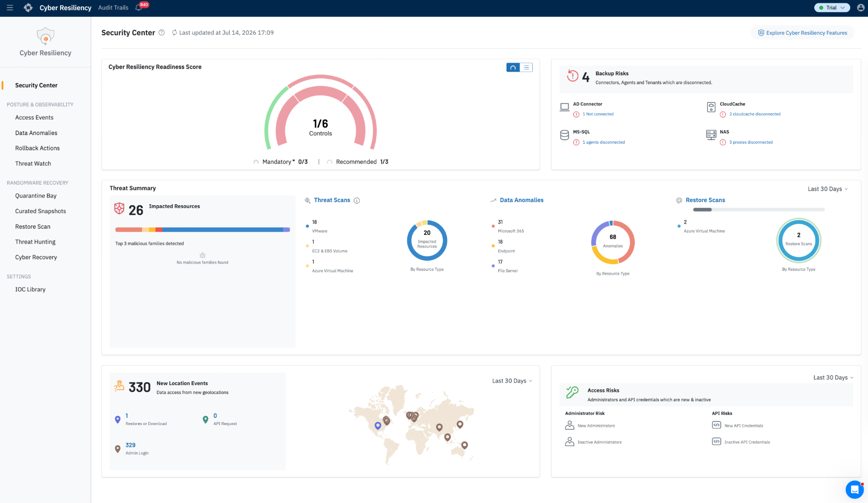Click '1 agents disconnected' MS-SQL link
Image resolution: width=868 pixels, height=503 pixels.
[x=604, y=142]
